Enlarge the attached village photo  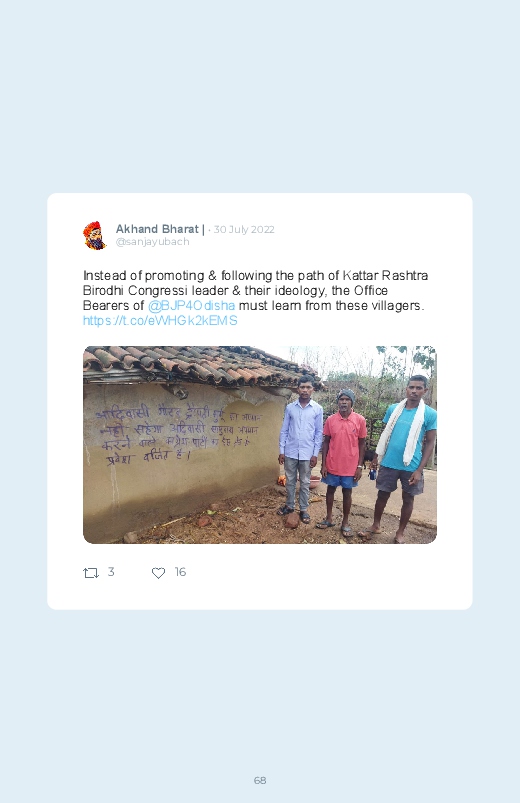coord(260,445)
